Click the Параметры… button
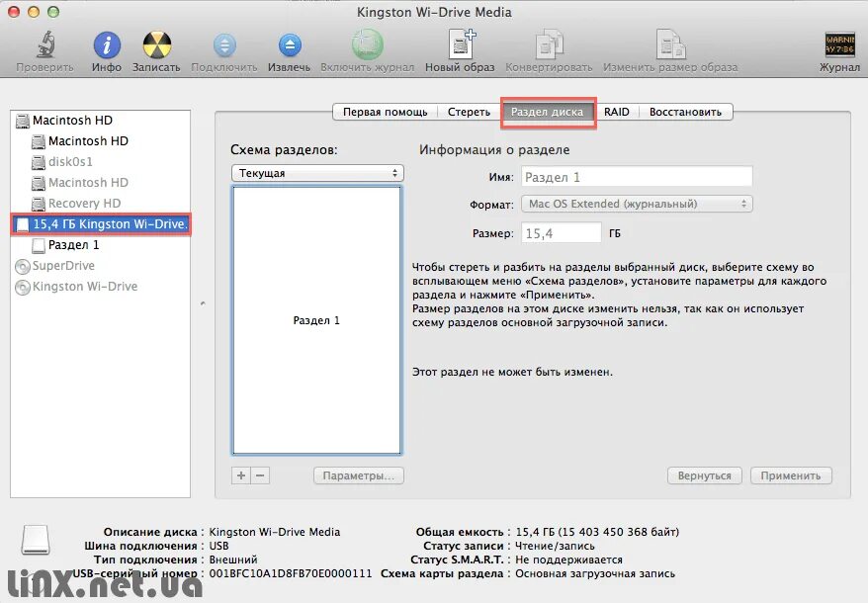Screen dimensions: 868x603 [x=359, y=475]
